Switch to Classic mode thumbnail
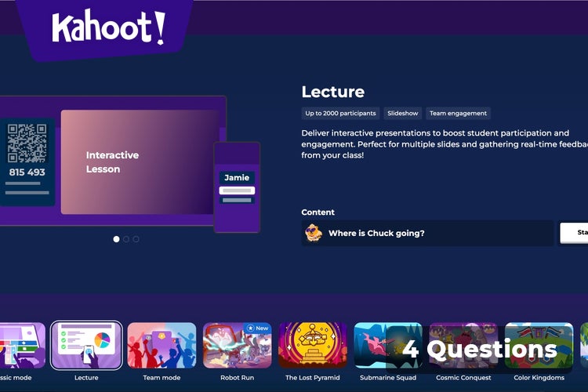This screenshot has width=588, height=392. [23, 345]
